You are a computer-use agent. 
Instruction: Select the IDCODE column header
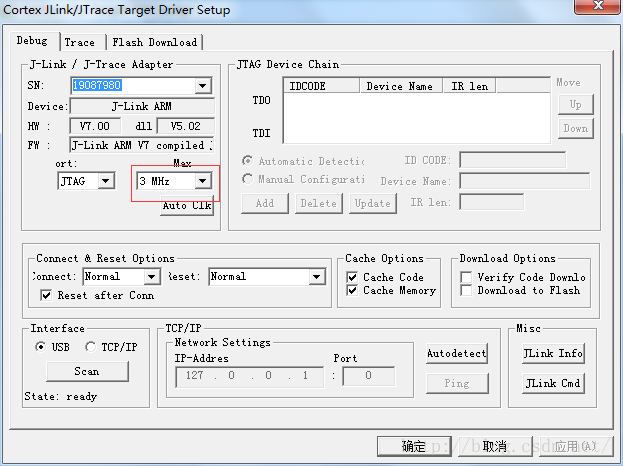pos(321,86)
